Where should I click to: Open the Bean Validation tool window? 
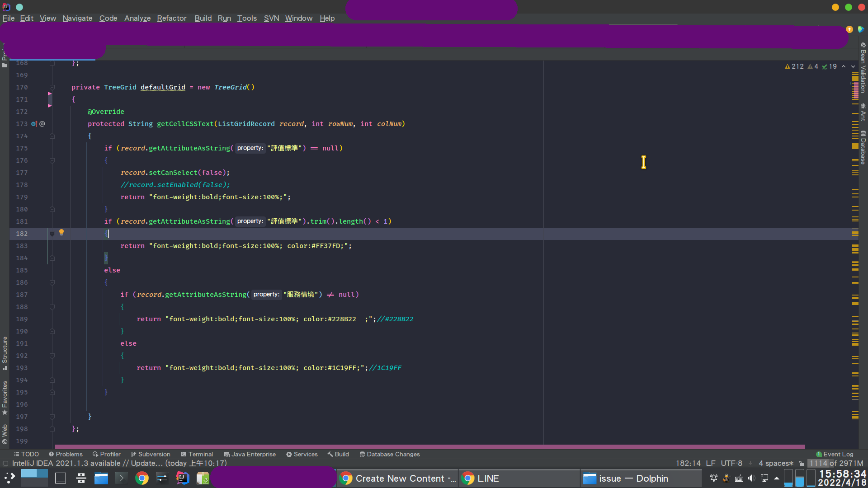pyautogui.click(x=863, y=68)
